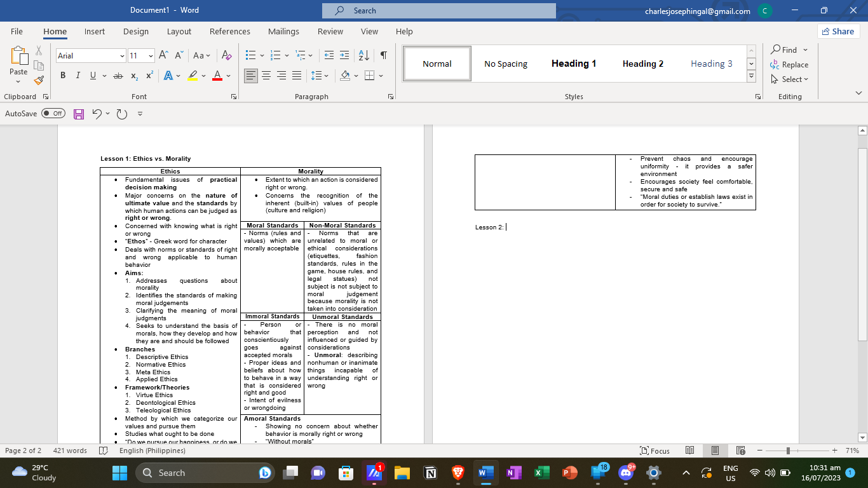Open Read Mode view in status bar
This screenshot has width=868, height=488.
click(x=689, y=451)
